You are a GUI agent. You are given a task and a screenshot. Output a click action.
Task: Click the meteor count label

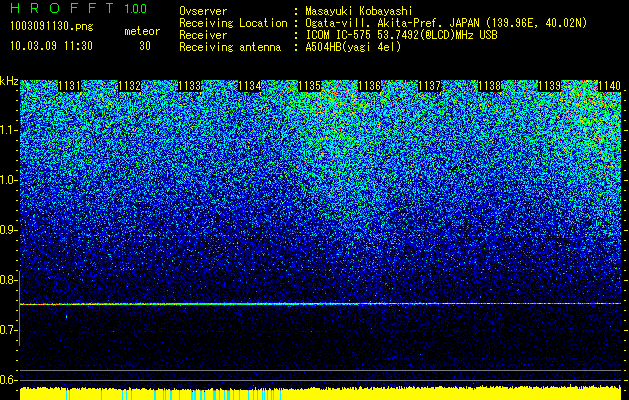142,31
